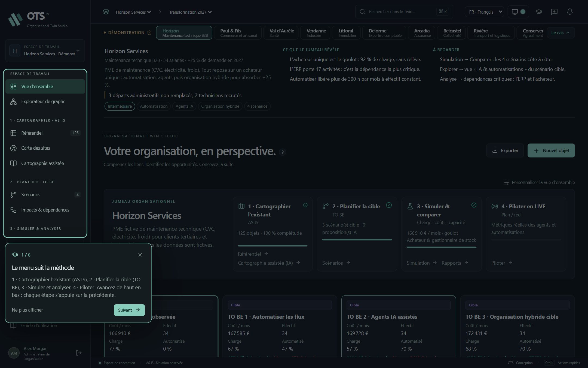
Task: Click the Agents IA tag chip
Action: click(184, 106)
